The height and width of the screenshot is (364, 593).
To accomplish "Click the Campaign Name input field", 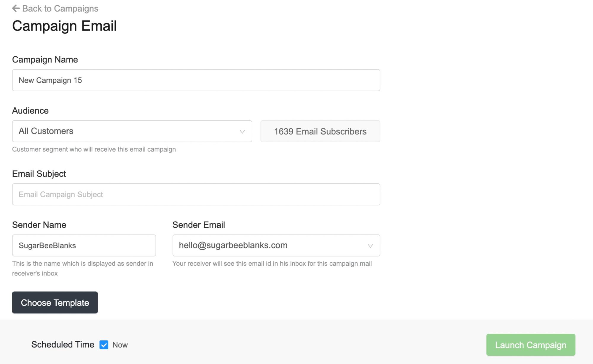I will click(x=196, y=80).
